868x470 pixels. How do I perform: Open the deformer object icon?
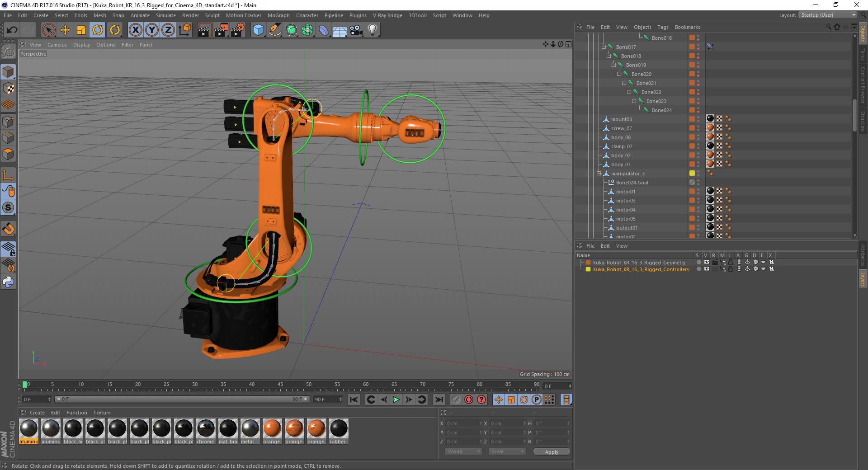tap(324, 30)
